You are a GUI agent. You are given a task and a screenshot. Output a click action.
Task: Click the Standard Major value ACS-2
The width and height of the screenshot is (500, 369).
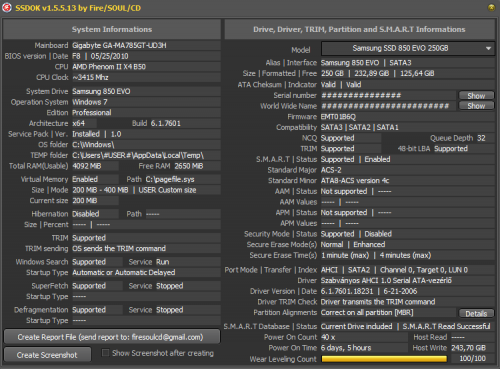[x=331, y=170]
